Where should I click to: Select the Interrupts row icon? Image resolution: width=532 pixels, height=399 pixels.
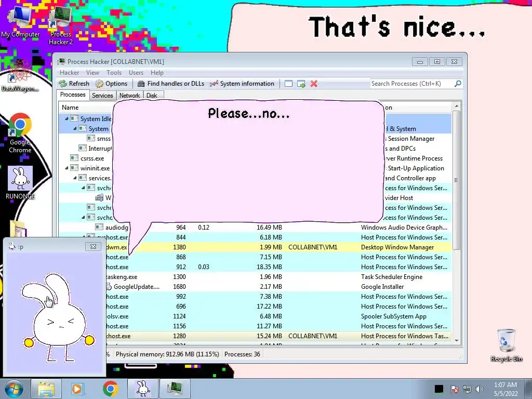83,148
